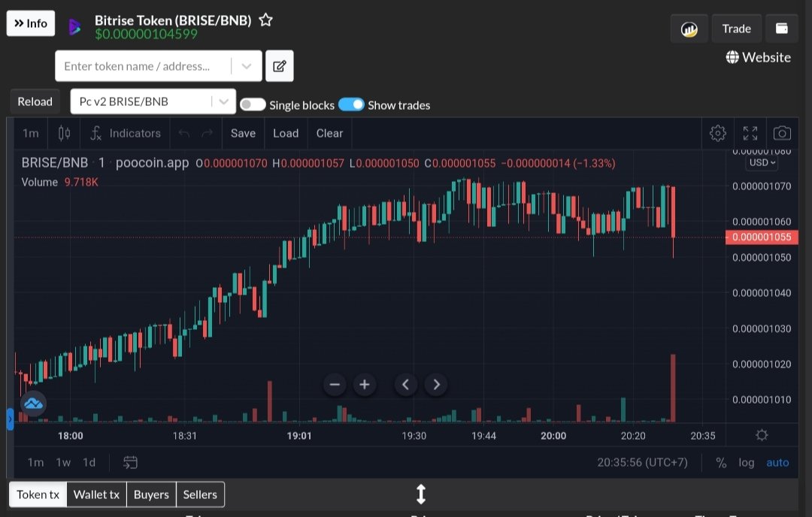
Task: Toggle the Single blocks switch
Action: 253,105
